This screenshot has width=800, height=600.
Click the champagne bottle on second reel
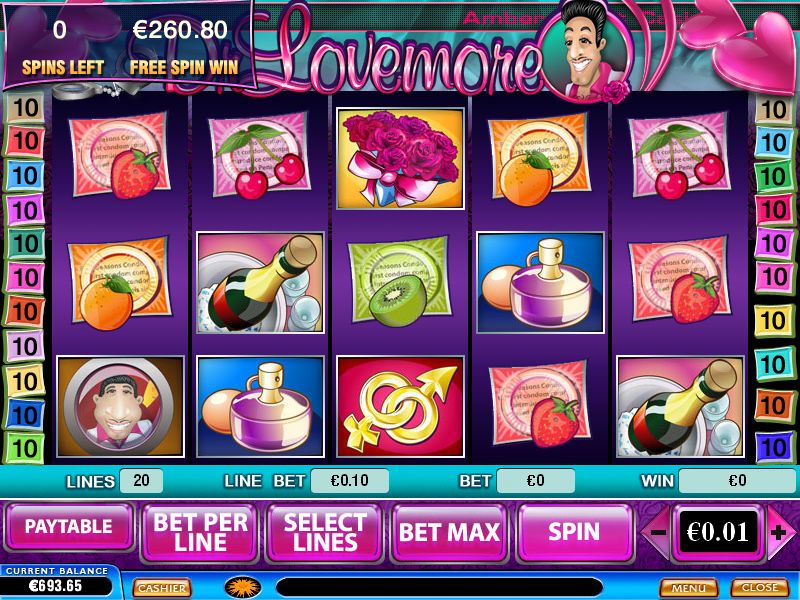pyautogui.click(x=260, y=283)
